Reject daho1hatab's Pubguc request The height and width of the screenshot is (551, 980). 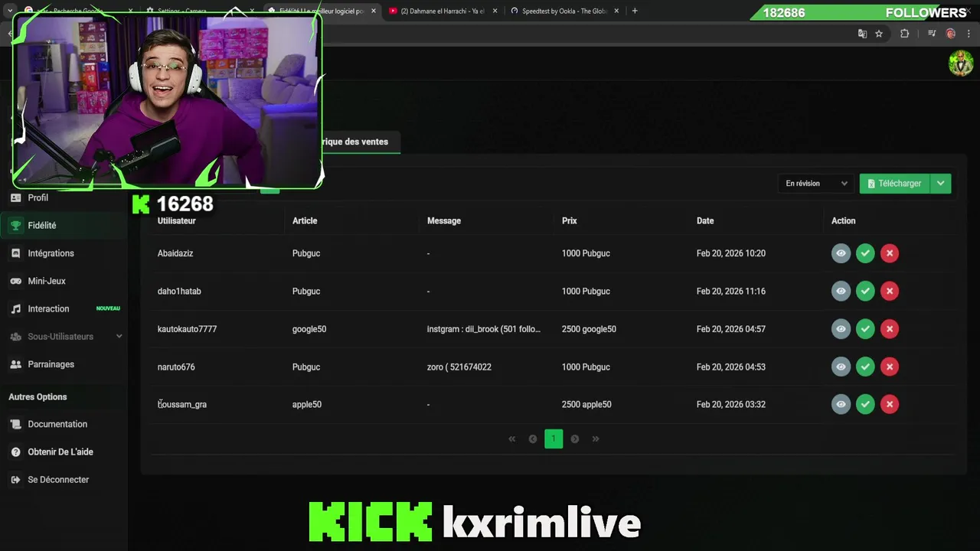(890, 291)
